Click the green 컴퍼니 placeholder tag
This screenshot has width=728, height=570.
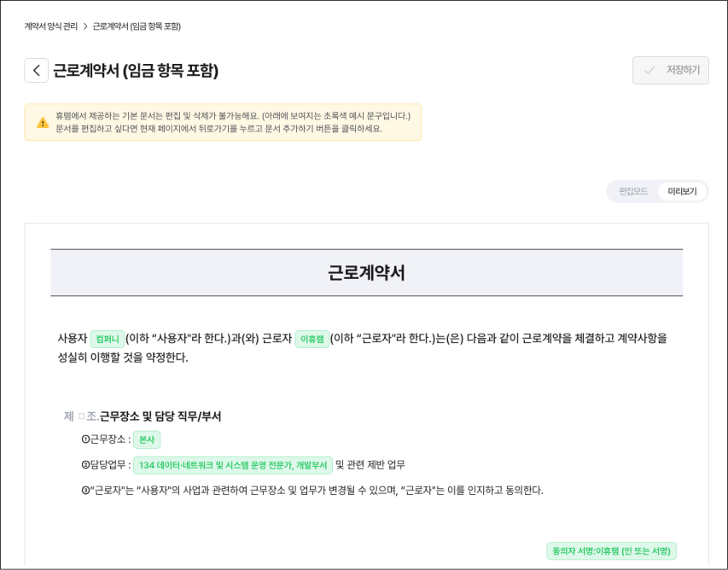pyautogui.click(x=108, y=339)
